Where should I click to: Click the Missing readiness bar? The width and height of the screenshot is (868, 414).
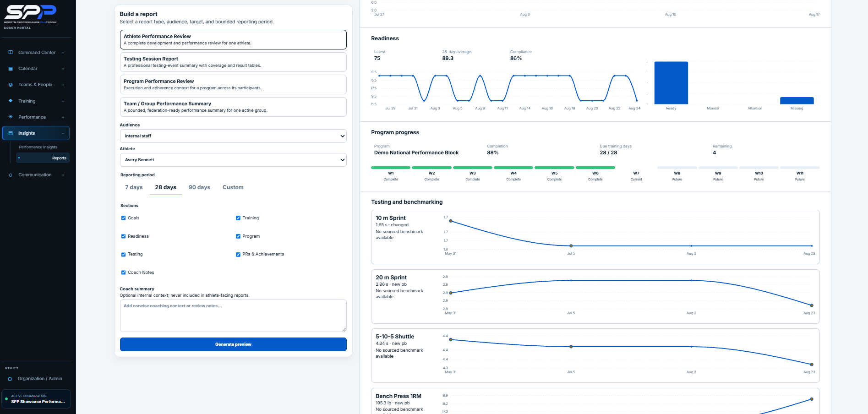tap(797, 101)
